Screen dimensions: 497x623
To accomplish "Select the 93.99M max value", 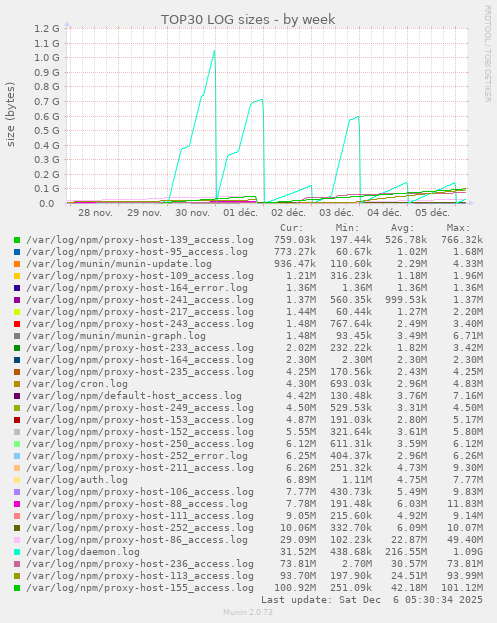I will [465, 576].
